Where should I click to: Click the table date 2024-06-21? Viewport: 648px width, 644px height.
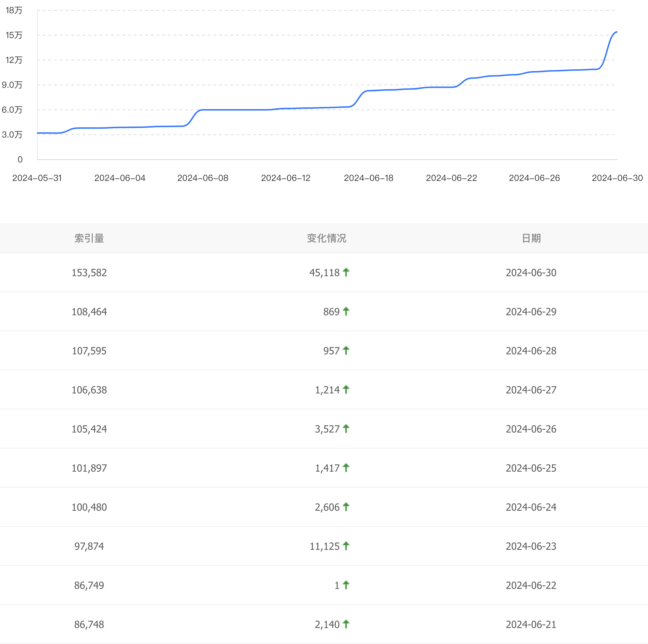(531, 624)
